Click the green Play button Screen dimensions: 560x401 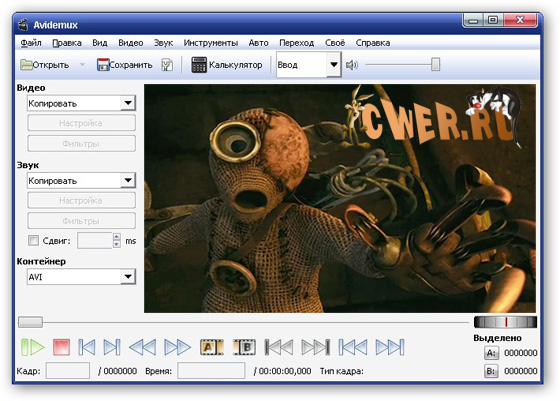point(32,347)
